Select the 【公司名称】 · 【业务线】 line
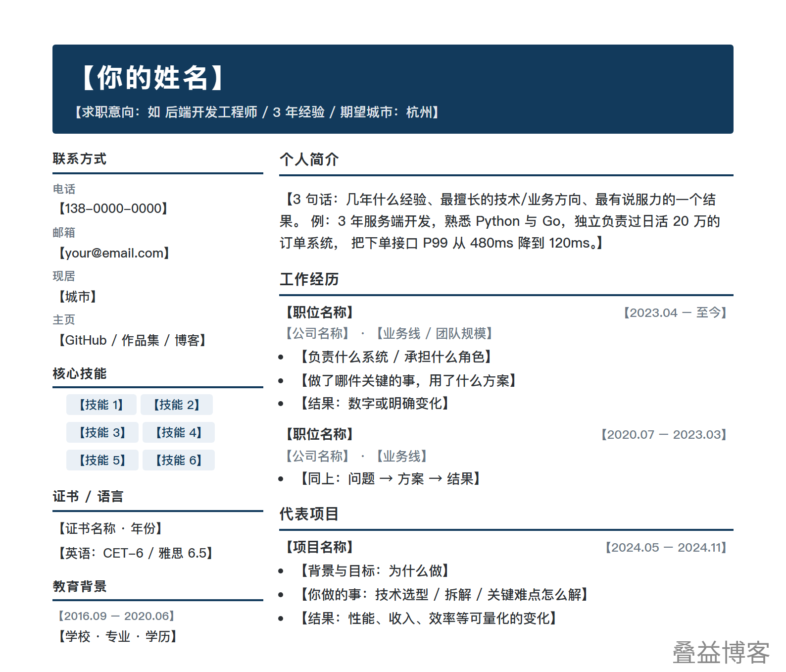 tap(356, 456)
